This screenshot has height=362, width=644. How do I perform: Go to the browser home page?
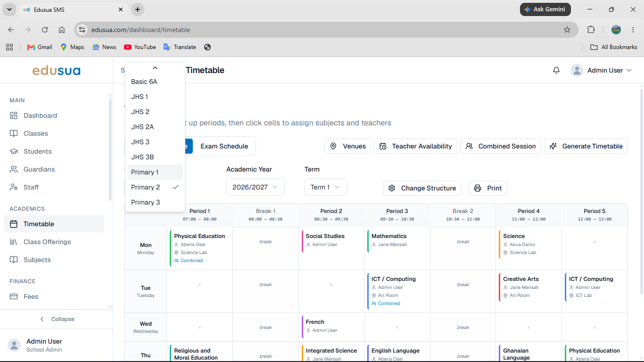(62, 30)
